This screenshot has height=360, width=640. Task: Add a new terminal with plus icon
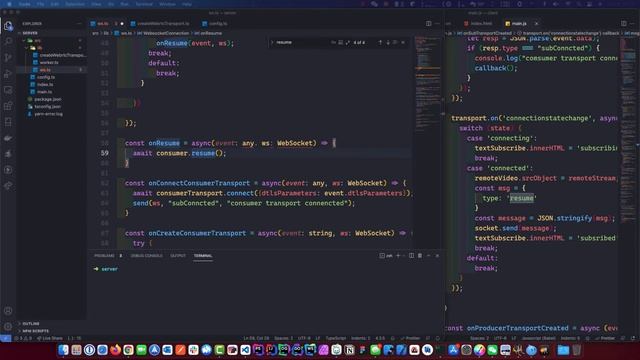(398, 256)
